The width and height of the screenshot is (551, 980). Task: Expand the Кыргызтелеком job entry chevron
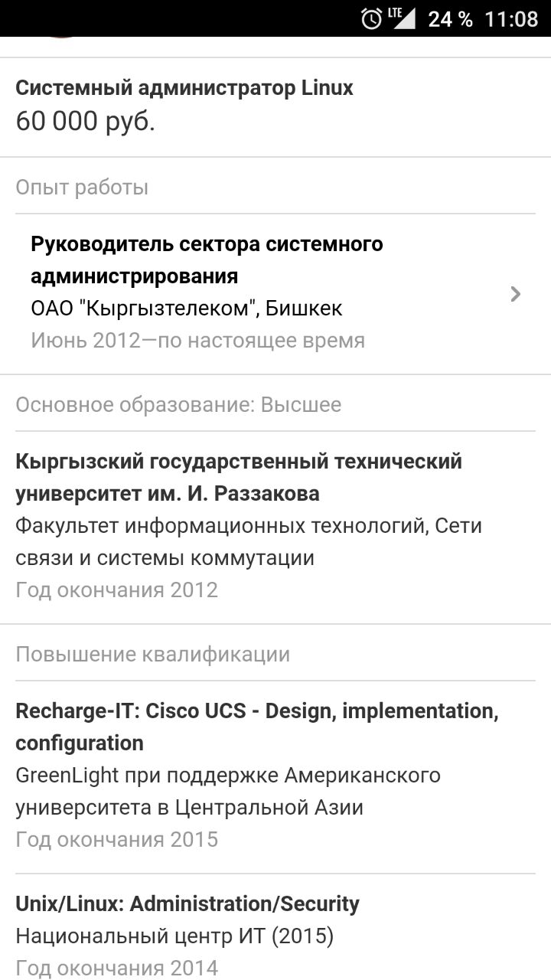click(516, 294)
